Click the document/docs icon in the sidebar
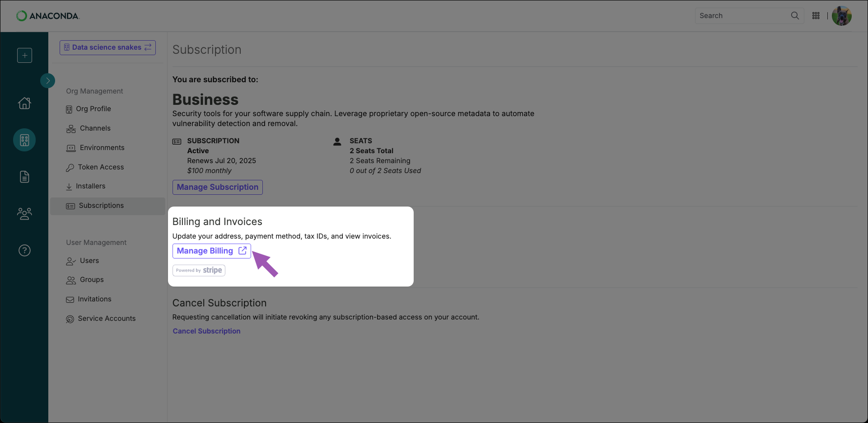Image resolution: width=868 pixels, height=423 pixels. pyautogui.click(x=24, y=176)
